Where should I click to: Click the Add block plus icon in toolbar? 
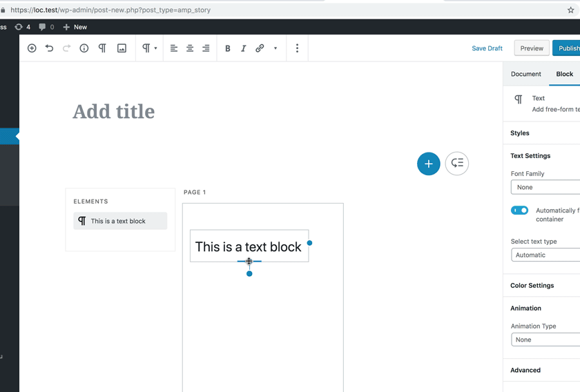tap(32, 48)
